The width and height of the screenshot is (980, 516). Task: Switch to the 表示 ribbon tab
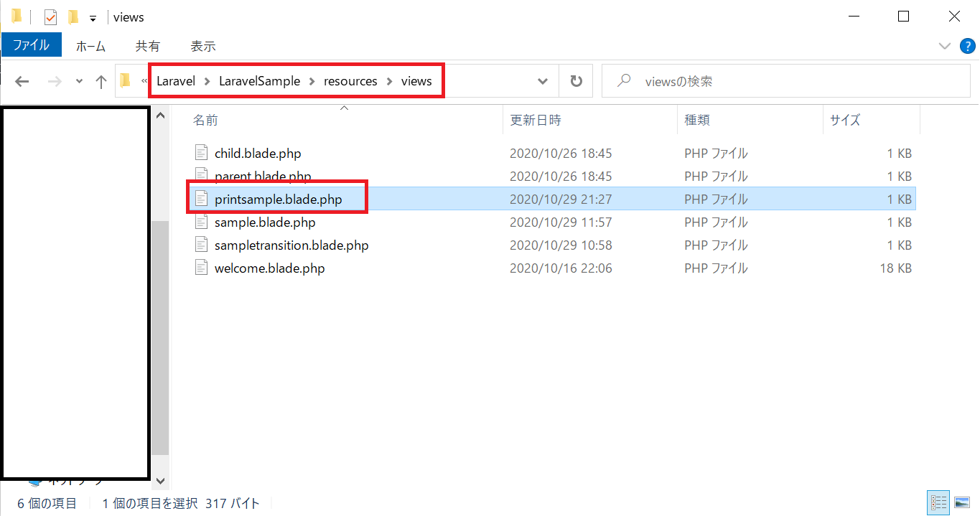click(202, 46)
